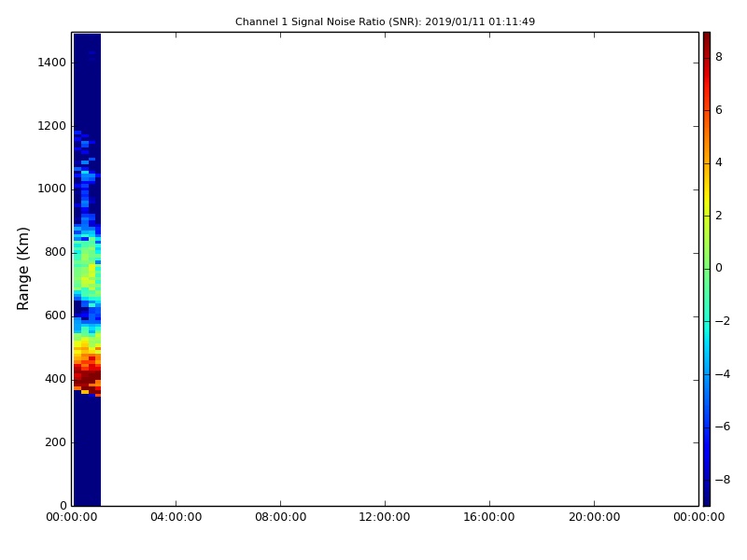Viewport: 747px width, 560px height.
Task: Click the 12:00:00 time axis label
Action: (385, 517)
